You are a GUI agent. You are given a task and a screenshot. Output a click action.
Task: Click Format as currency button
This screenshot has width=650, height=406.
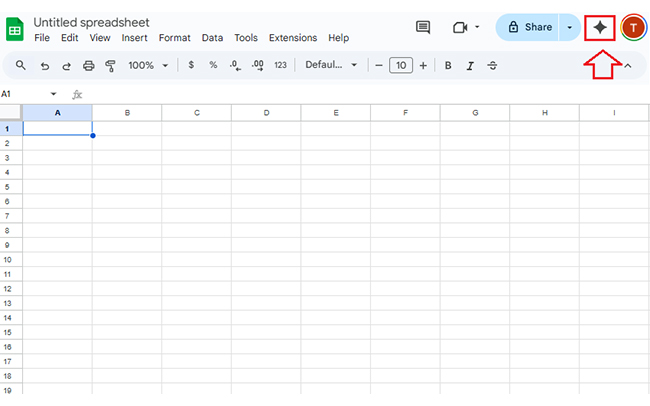(x=191, y=65)
